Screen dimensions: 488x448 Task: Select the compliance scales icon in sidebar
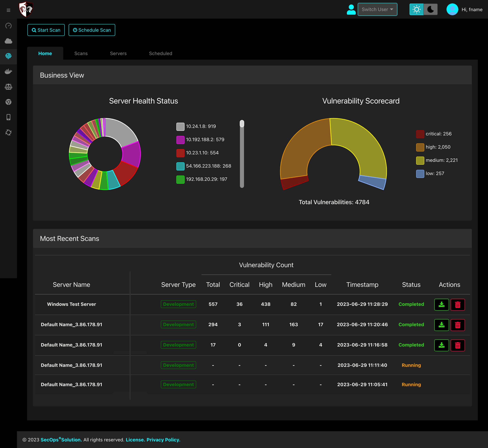[x=8, y=87]
